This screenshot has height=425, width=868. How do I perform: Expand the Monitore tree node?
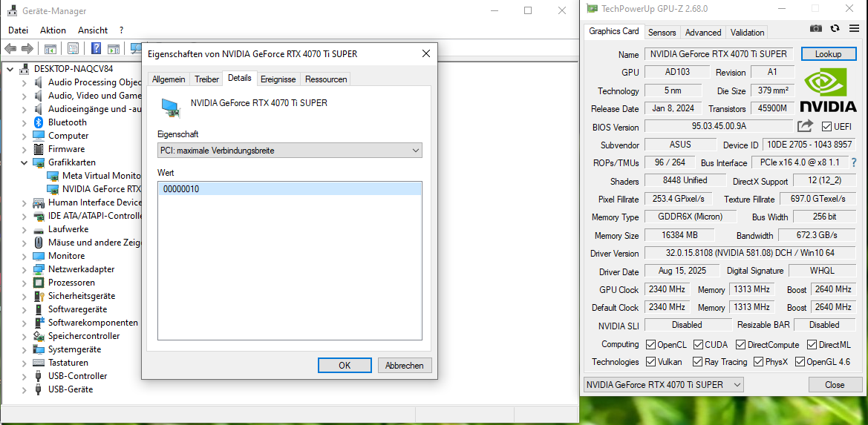pos(24,256)
